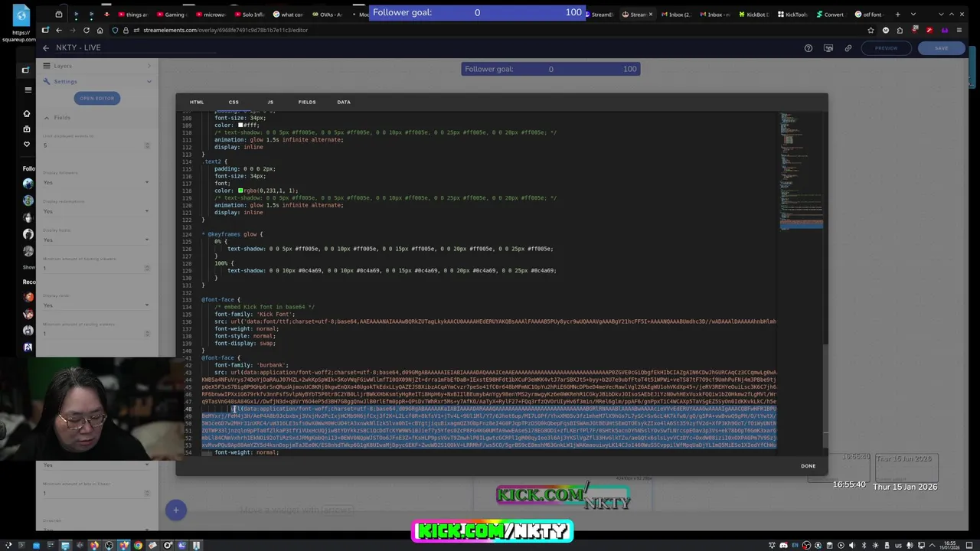
Task: Open the Display followers dropdown
Action: tap(96, 182)
